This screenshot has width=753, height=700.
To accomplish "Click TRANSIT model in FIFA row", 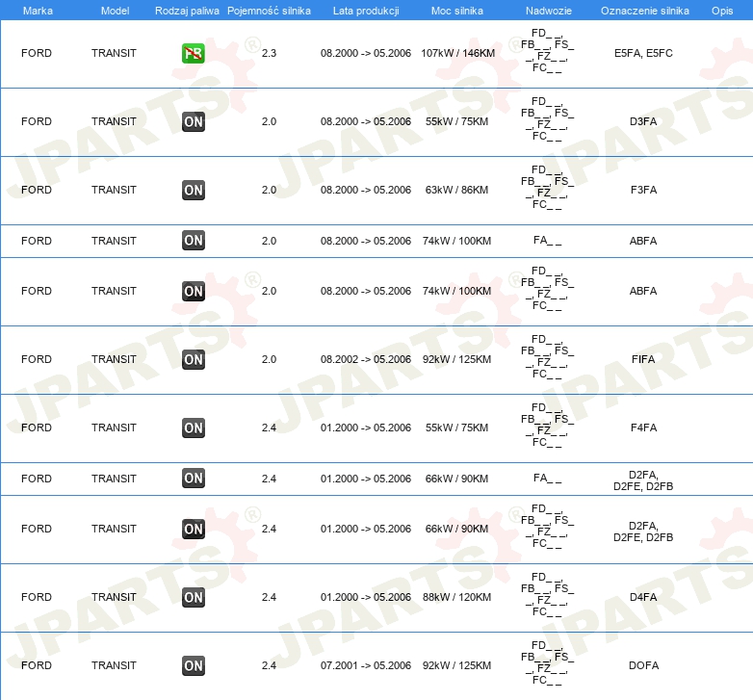I will tap(114, 359).
